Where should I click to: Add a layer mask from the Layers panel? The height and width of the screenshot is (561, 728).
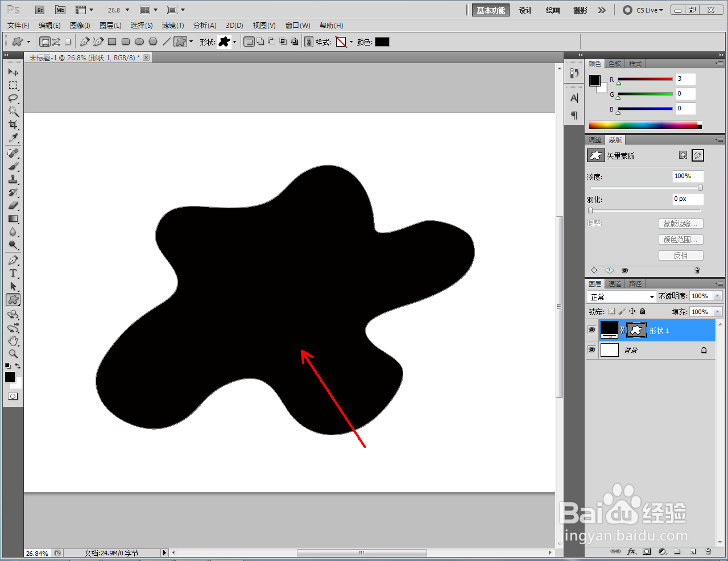tap(647, 551)
